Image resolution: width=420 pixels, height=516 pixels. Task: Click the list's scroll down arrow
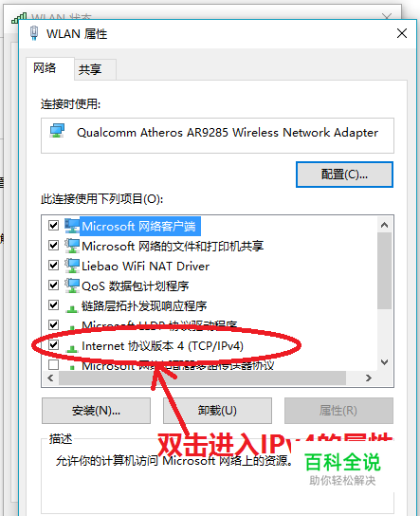[384, 362]
